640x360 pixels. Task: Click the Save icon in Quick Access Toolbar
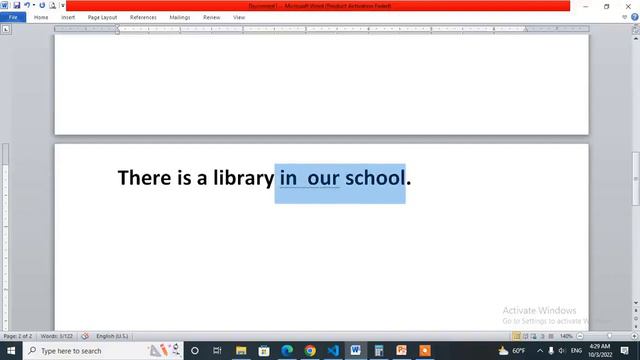point(16,6)
